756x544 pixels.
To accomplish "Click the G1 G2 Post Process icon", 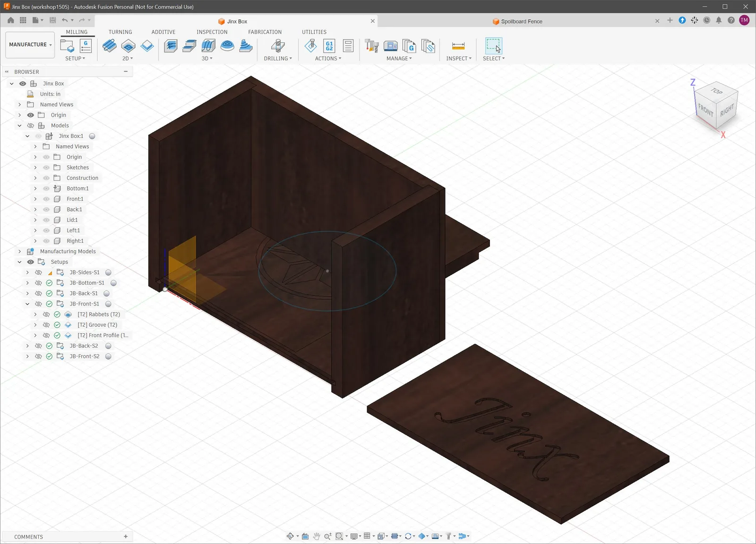I will pyautogui.click(x=329, y=46).
